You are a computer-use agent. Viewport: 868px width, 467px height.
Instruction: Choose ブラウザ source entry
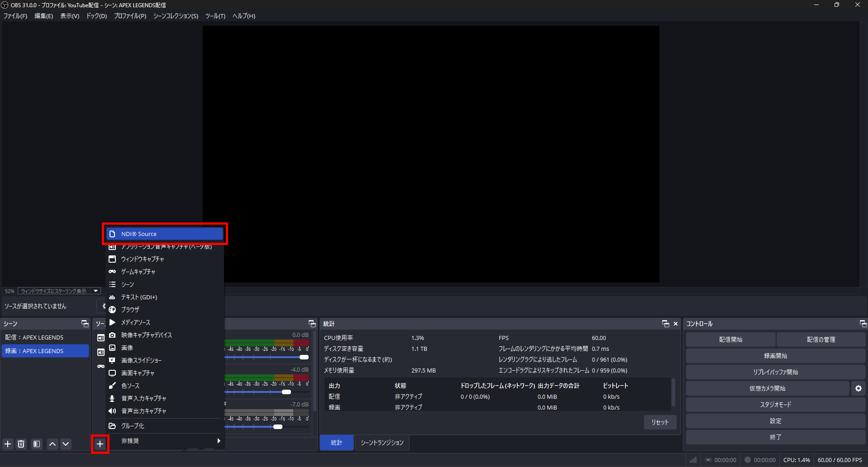[165, 310]
